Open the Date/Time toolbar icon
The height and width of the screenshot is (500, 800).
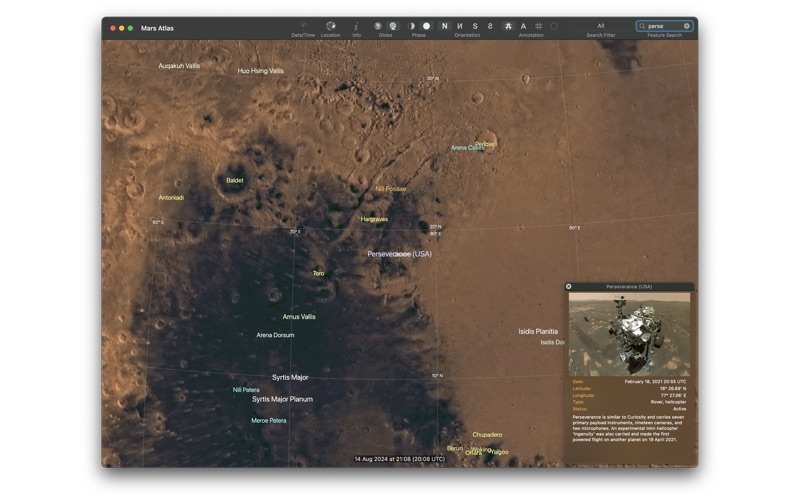point(303,26)
